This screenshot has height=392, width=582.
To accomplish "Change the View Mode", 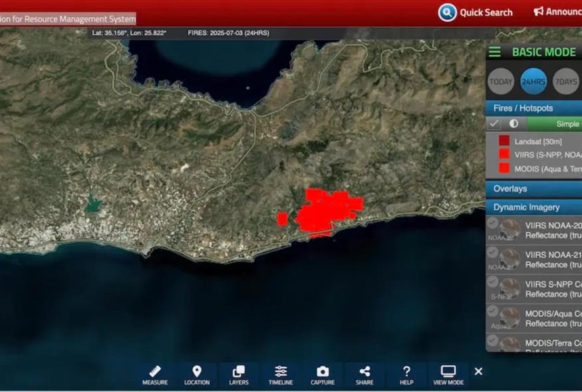I will (x=448, y=375).
